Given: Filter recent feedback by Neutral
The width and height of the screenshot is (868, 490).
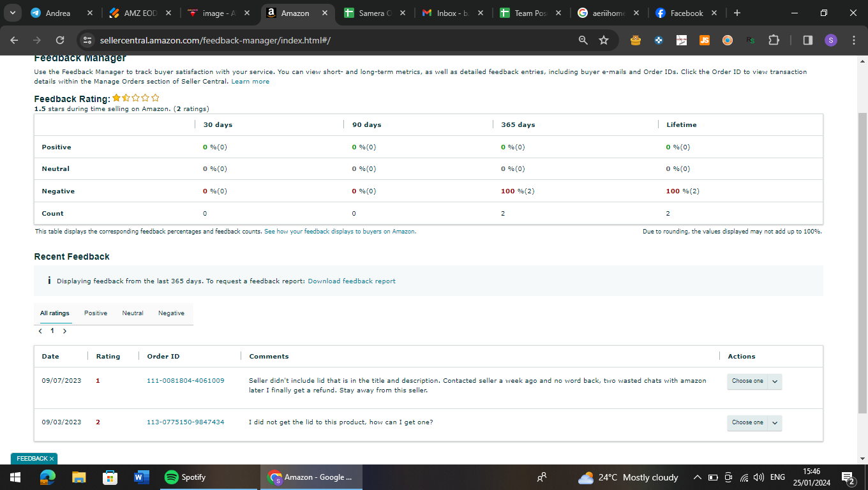Looking at the screenshot, I should tap(133, 313).
